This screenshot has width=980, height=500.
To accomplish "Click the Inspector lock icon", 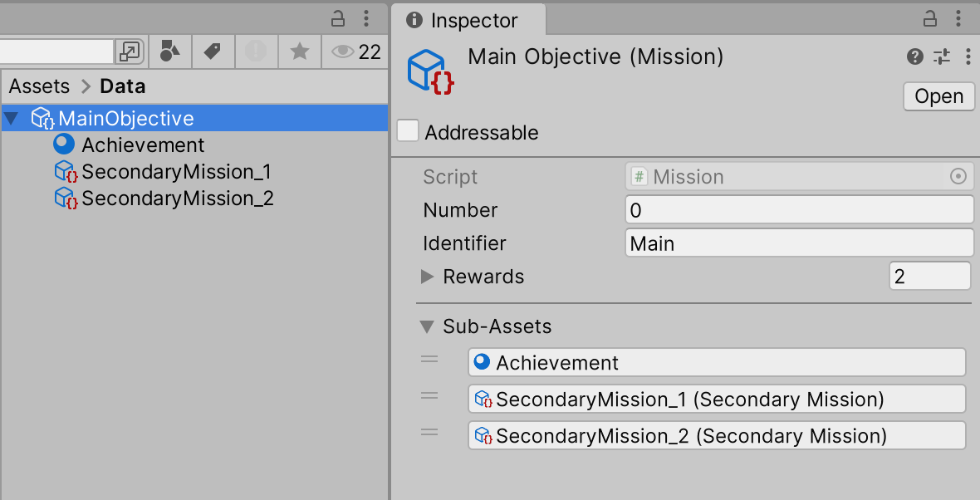I will pyautogui.click(x=929, y=18).
